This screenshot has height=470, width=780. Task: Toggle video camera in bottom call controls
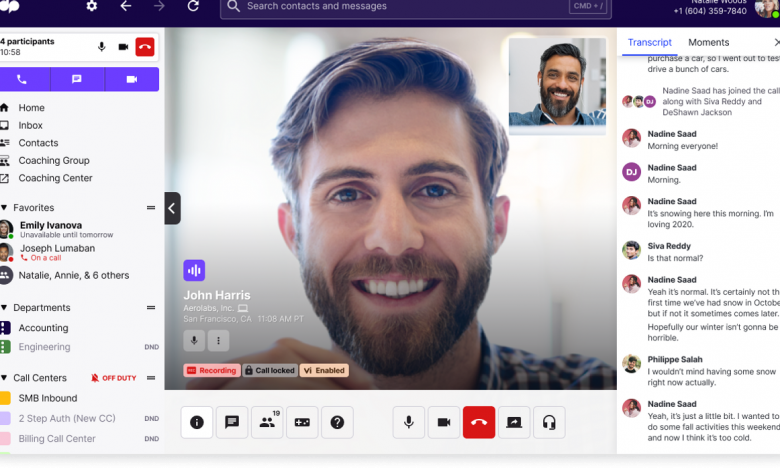point(444,422)
